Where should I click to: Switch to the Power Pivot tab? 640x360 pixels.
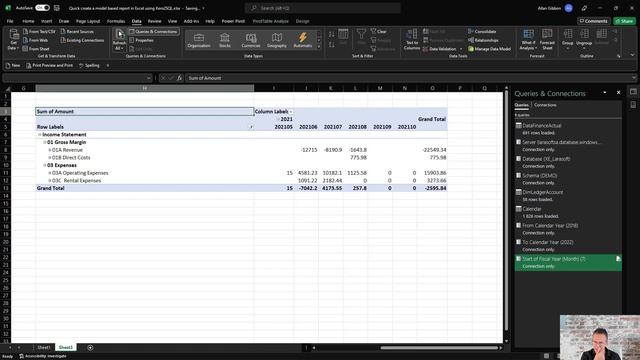pos(233,21)
